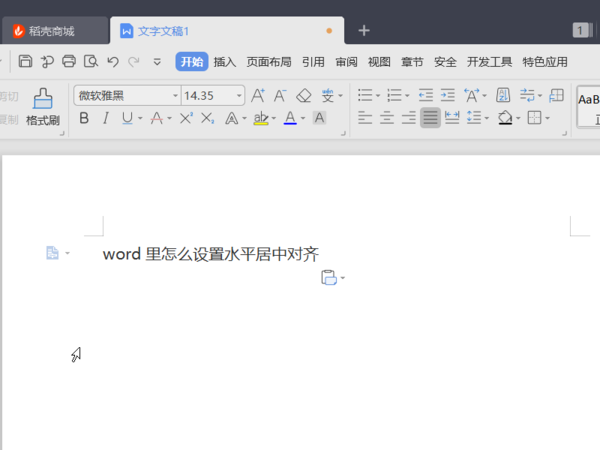Screen dimensions: 600x450
Task: Switch to 稻壳商城 document tab
Action: point(55,31)
